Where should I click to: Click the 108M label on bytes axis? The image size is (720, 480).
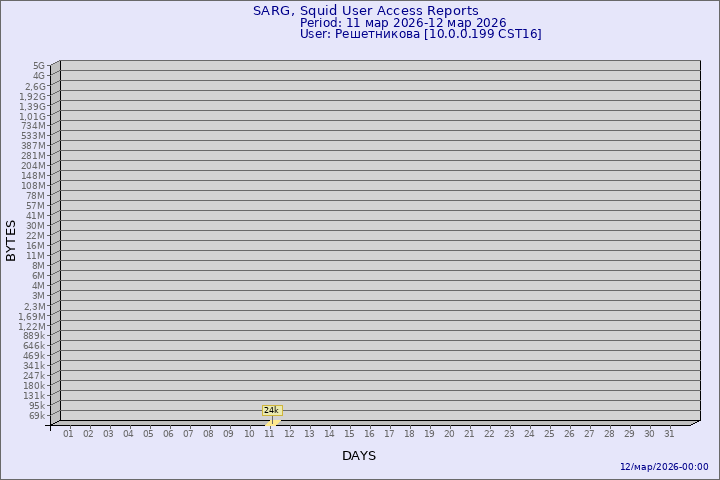pyautogui.click(x=33, y=186)
